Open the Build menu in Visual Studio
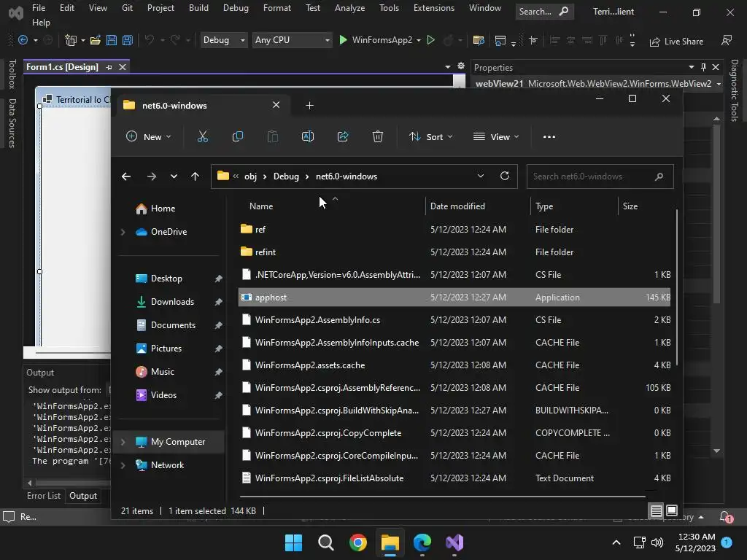The image size is (747, 560). 198,8
